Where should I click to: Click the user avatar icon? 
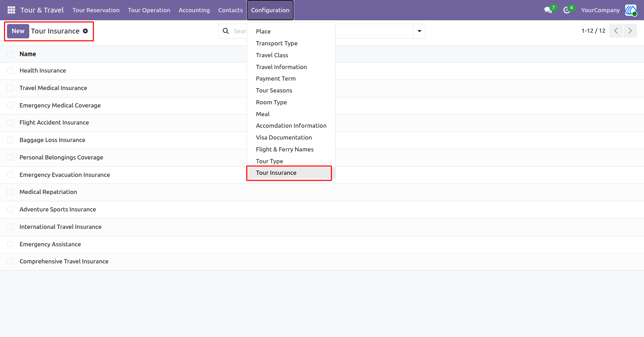[x=631, y=10]
